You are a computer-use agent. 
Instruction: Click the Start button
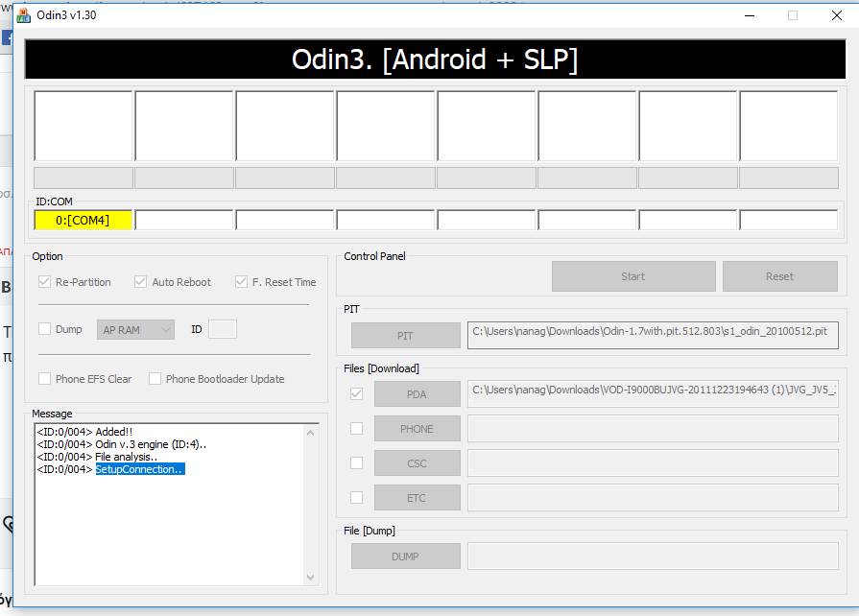pos(633,276)
